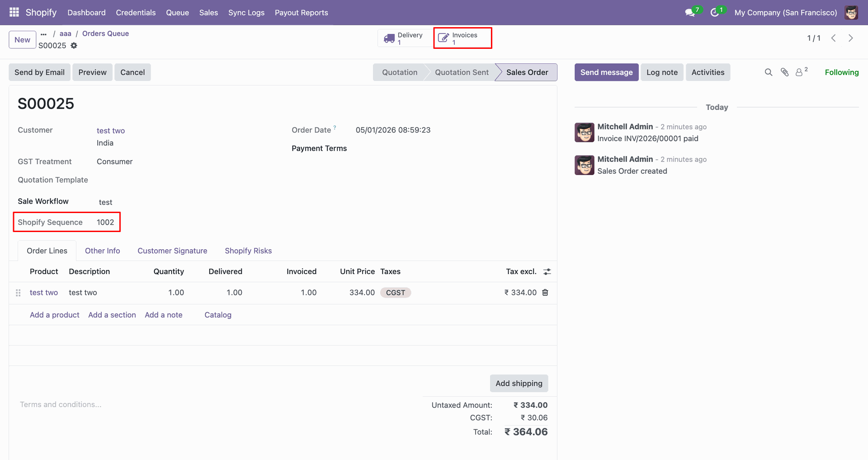Search messages with magnifier icon
868x460 pixels.
click(x=769, y=72)
